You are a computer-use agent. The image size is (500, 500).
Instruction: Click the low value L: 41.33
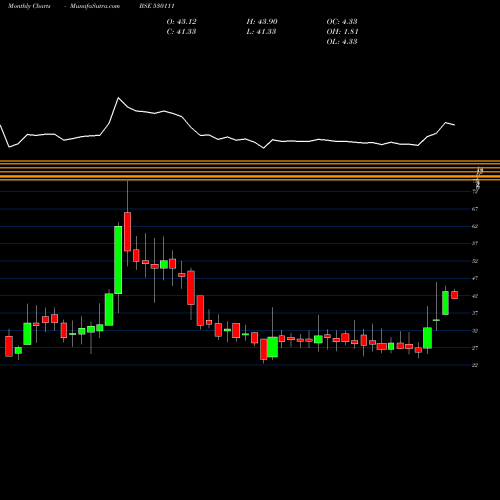pyautogui.click(x=261, y=32)
